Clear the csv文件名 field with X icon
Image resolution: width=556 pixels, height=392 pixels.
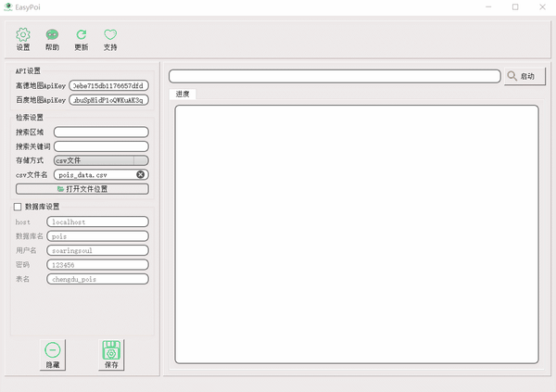point(141,174)
